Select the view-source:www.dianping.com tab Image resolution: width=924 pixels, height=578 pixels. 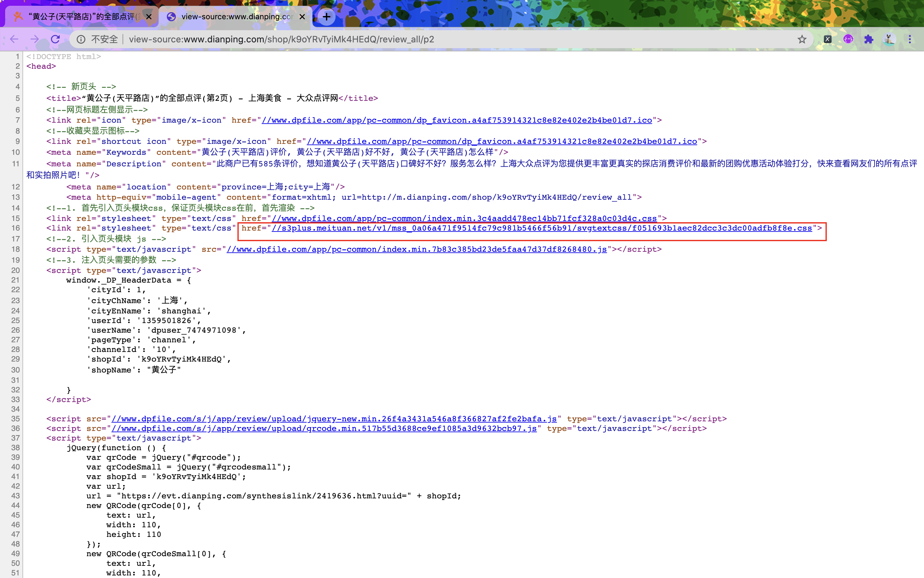click(236, 16)
